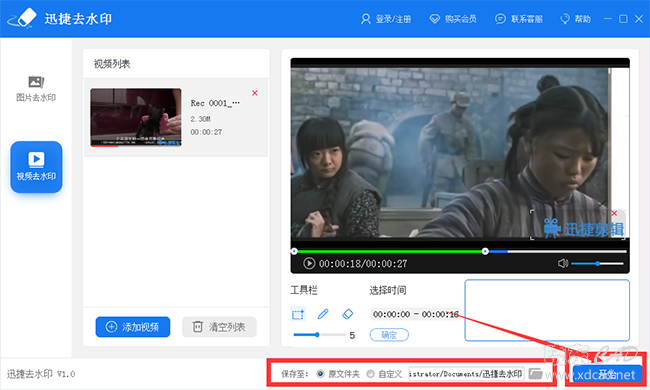Click the time range field 00:00:00 - 00:00:16
This screenshot has height=390, width=650.
click(x=415, y=314)
